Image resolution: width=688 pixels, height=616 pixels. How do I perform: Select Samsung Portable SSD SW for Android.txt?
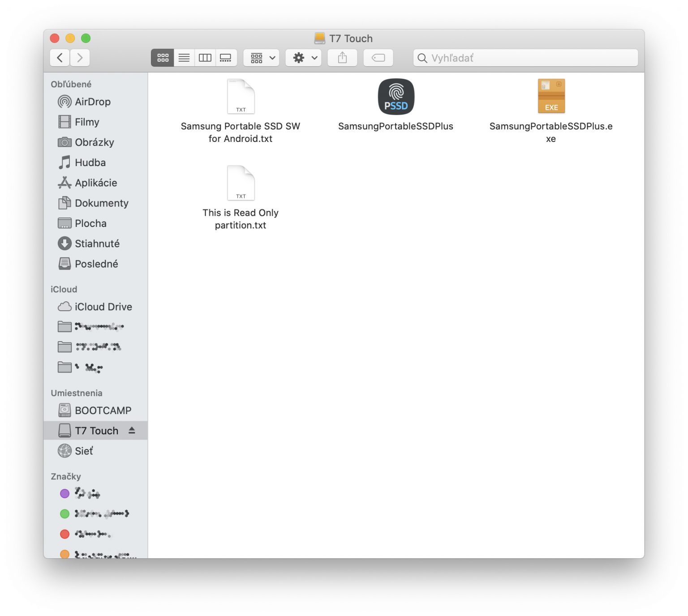[x=241, y=111]
